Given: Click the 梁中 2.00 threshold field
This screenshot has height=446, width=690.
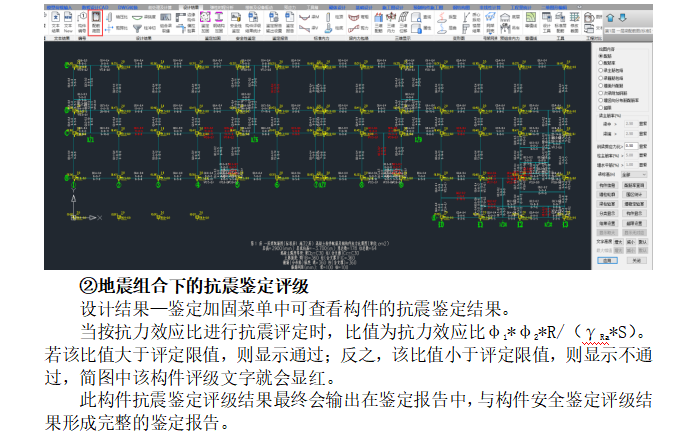Looking at the screenshot, I should [631, 124].
